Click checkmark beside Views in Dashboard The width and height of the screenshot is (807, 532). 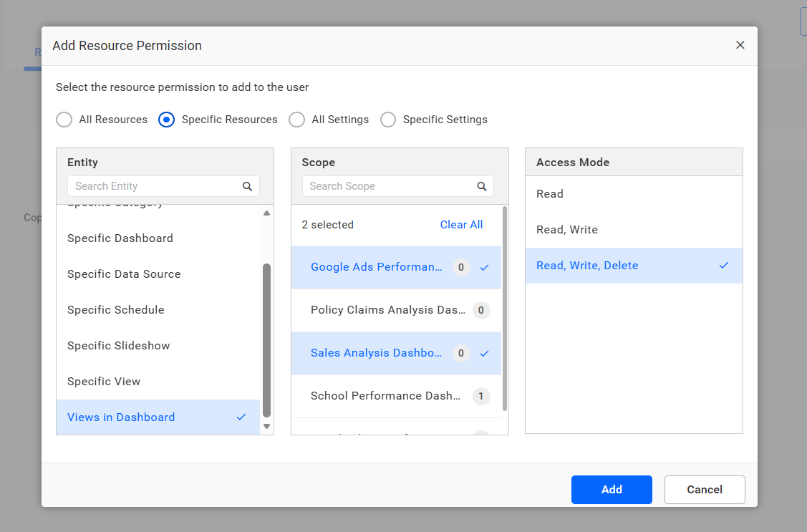pos(241,417)
